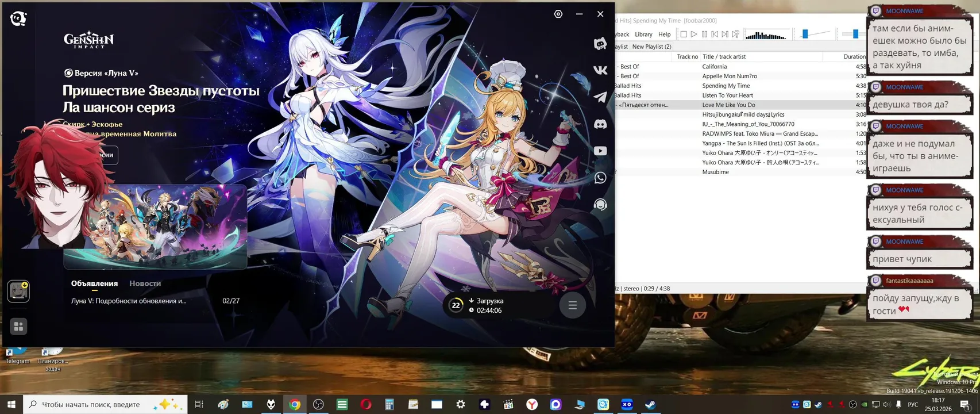Switch input language РУС in tray

913,405
